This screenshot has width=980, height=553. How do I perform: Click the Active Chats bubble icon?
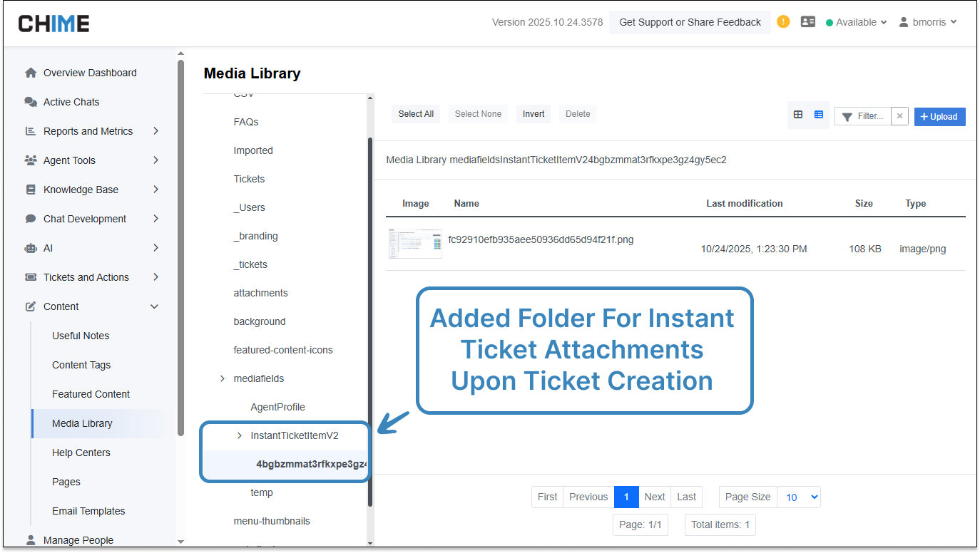[31, 102]
